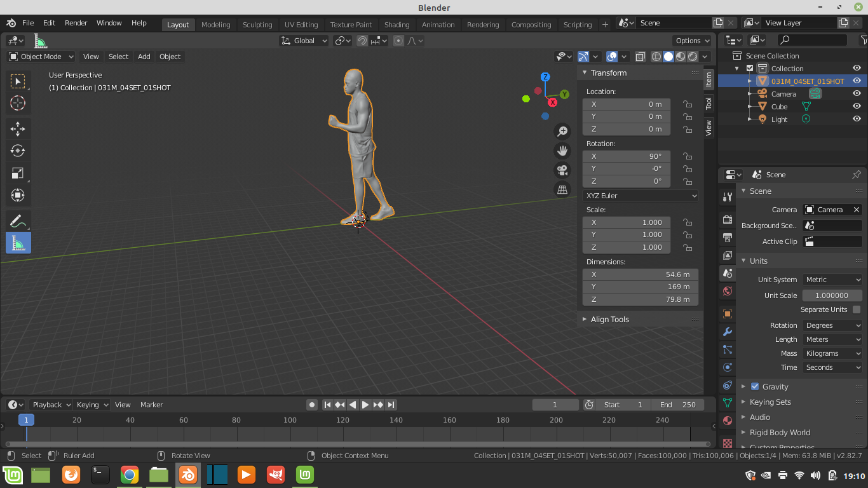Open Global transform orientation dropdown
Viewport: 868px width, 488px height.
point(304,41)
